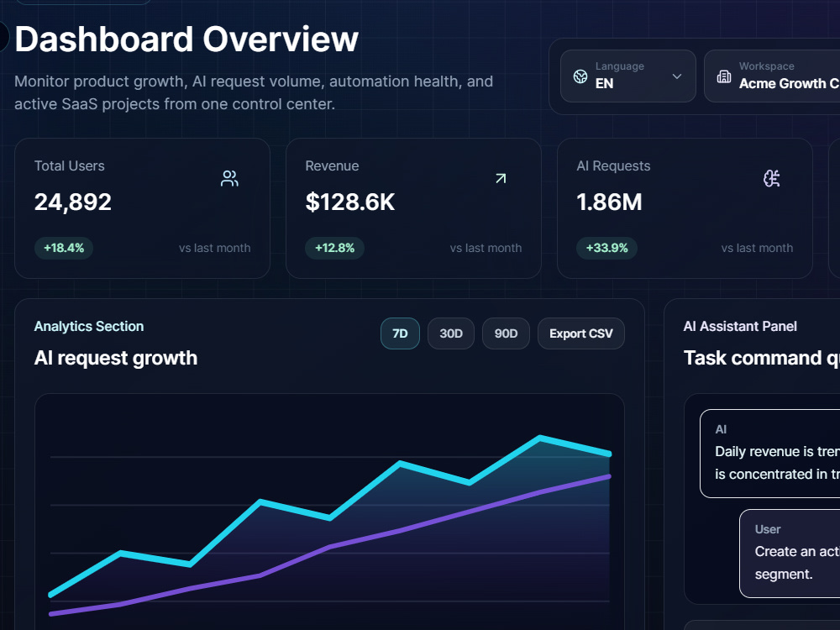
Task: Click the AI Assistant Panel label
Action: (740, 326)
